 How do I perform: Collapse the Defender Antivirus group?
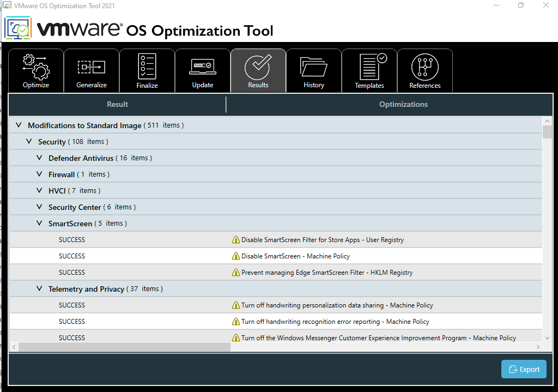tap(39, 158)
